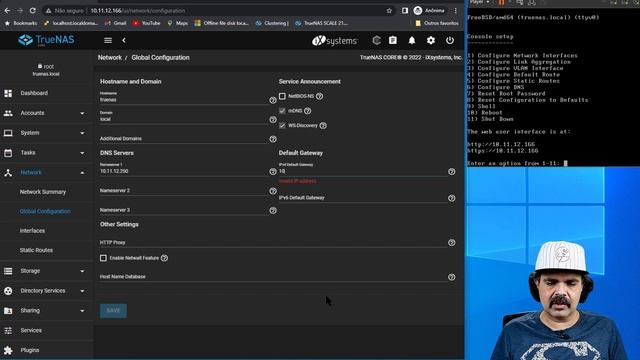
Task: Show help for HTTP Proxy
Action: (451, 242)
